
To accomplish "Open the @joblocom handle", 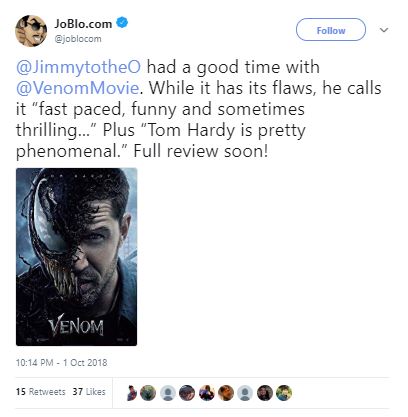I will 78,39.
